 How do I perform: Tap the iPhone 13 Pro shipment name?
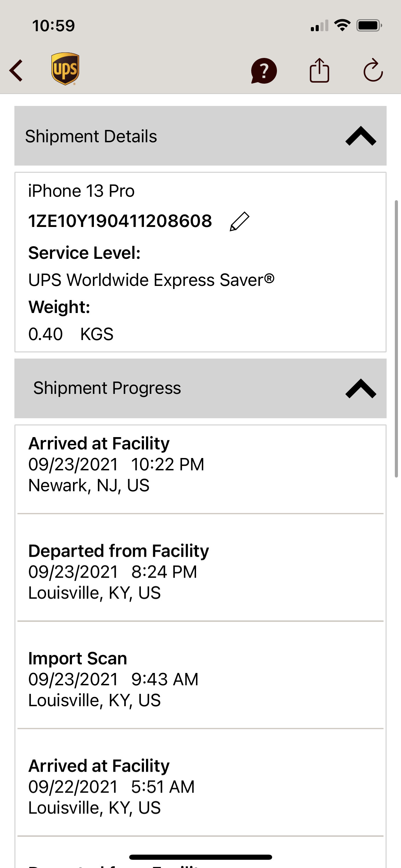81,191
